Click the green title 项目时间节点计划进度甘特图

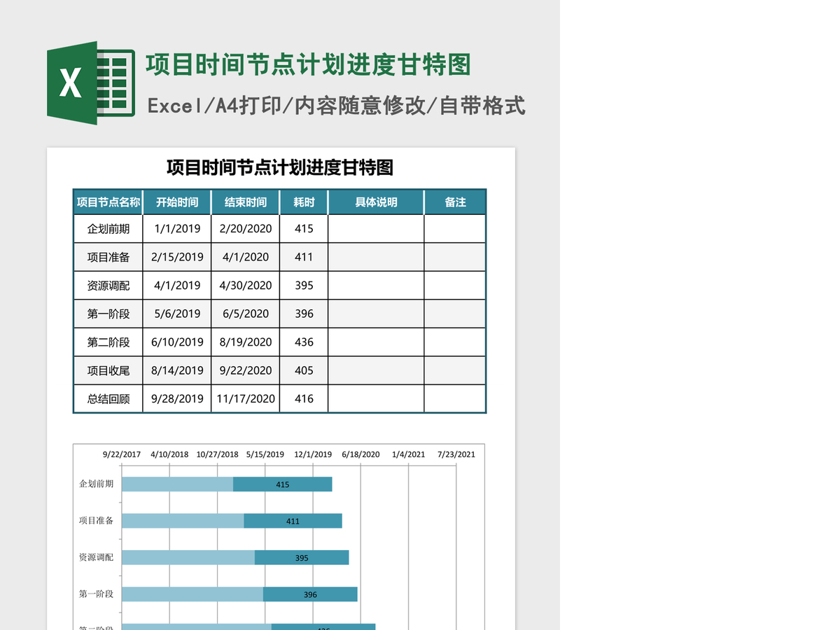pyautogui.click(x=308, y=64)
